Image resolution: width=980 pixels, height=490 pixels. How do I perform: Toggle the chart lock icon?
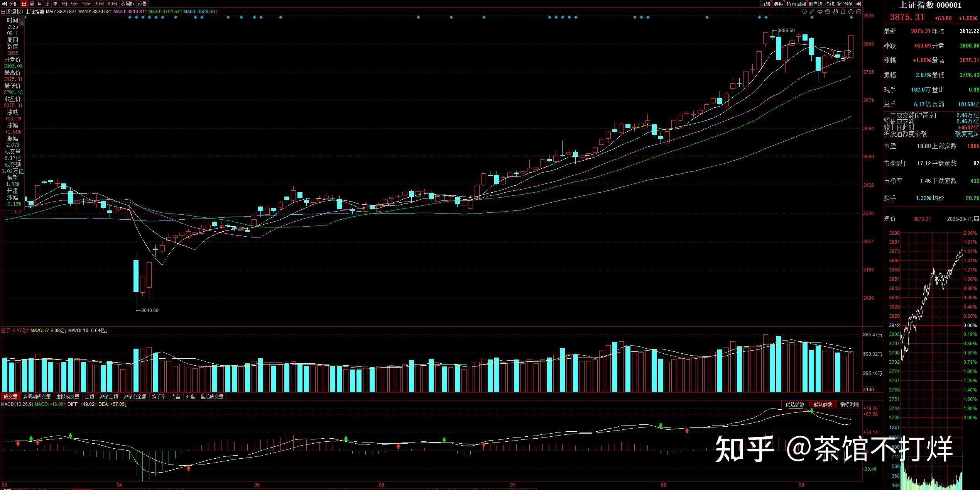843,12
